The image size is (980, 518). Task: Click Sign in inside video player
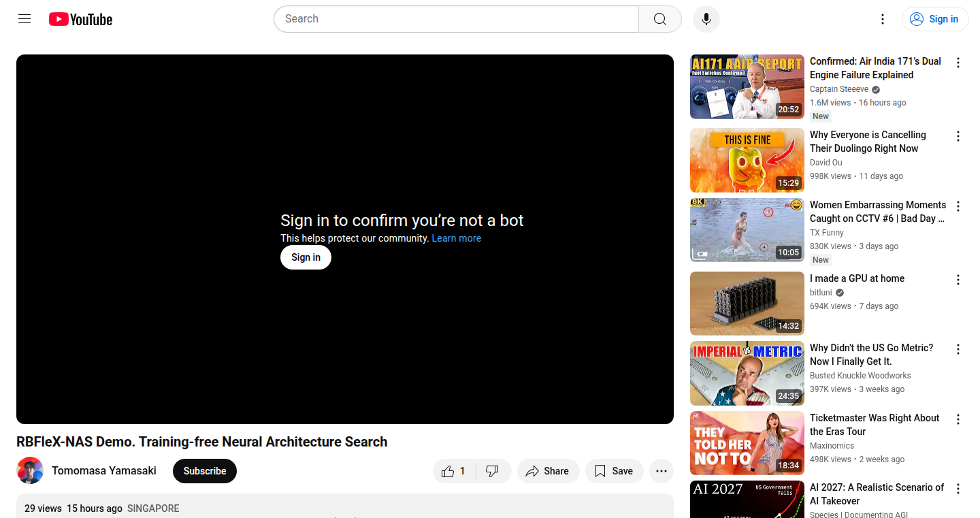306,257
